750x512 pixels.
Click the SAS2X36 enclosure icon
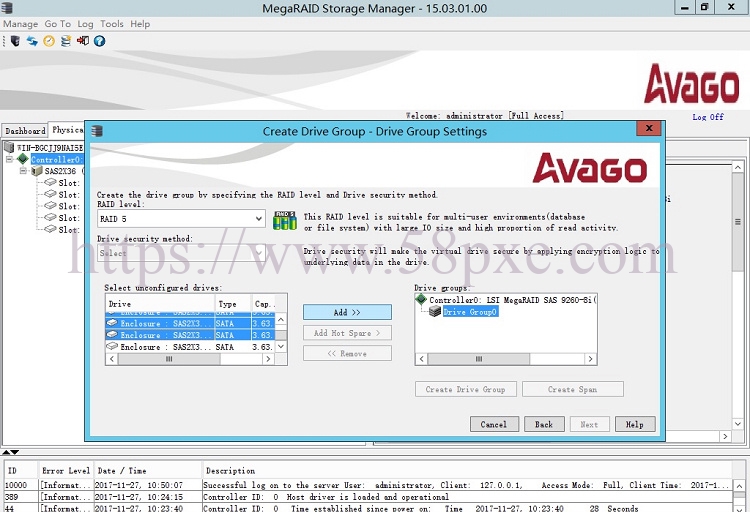pyautogui.click(x=37, y=170)
